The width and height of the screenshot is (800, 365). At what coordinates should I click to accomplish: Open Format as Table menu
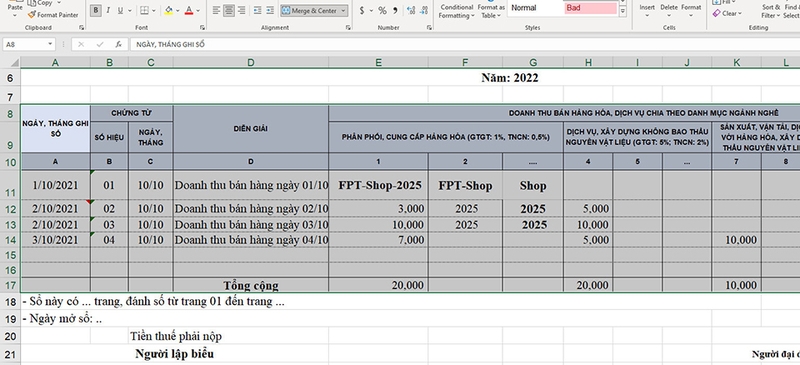pos(491,10)
